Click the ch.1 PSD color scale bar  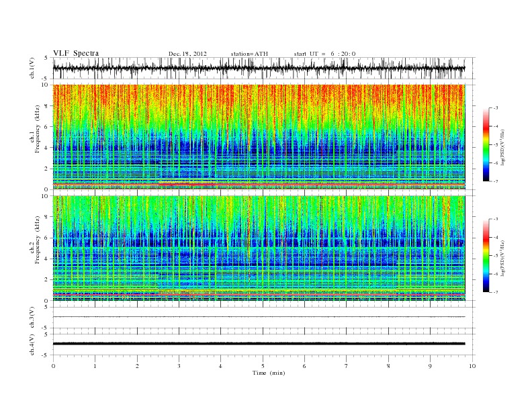(486, 145)
